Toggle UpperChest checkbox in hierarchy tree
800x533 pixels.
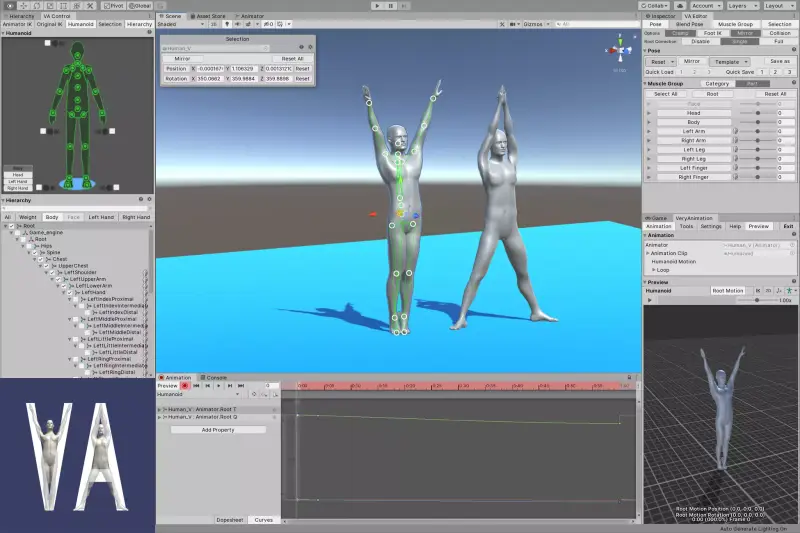point(46,266)
